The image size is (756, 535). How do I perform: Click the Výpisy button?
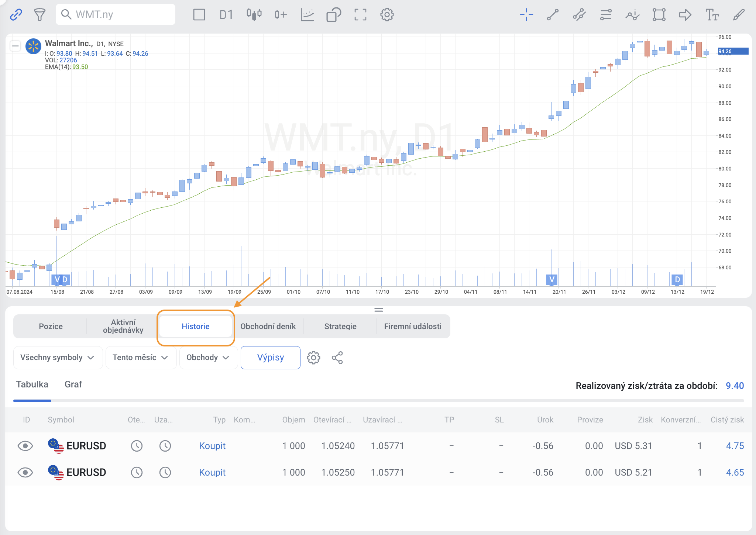[x=270, y=358]
